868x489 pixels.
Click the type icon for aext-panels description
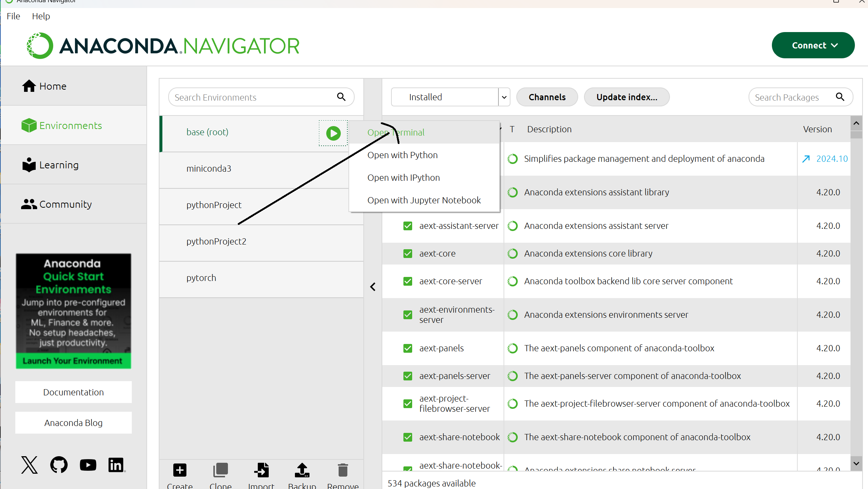[x=513, y=348]
